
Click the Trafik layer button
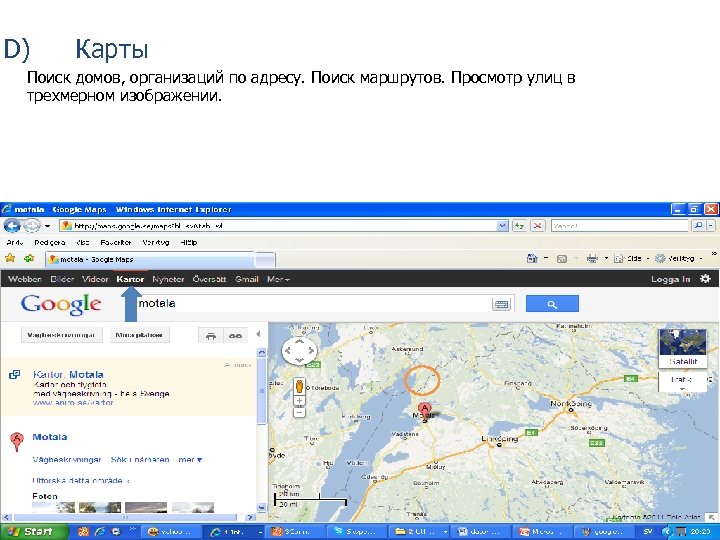[682, 382]
